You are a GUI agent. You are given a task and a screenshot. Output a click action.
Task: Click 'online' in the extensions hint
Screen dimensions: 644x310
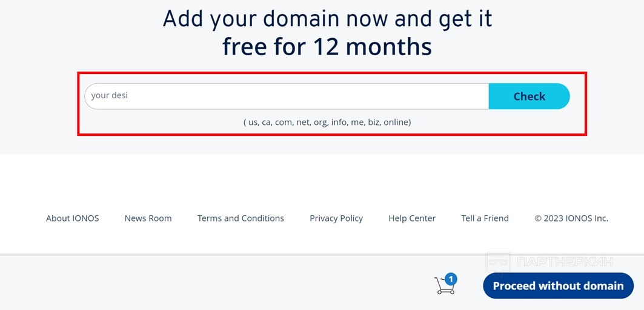pyautogui.click(x=396, y=122)
